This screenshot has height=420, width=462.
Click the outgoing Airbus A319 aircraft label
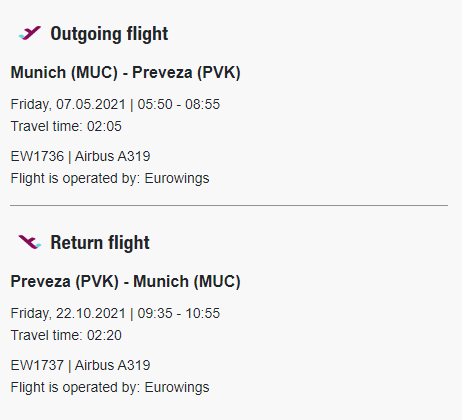pos(113,156)
